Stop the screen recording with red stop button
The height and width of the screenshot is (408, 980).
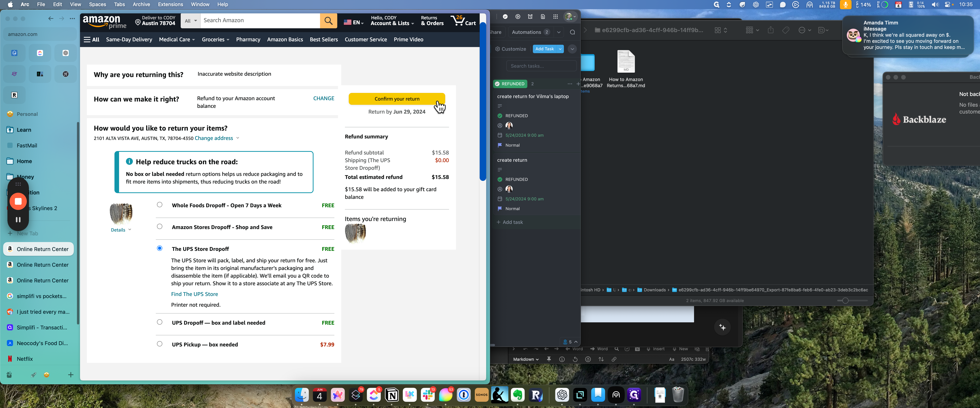pos(18,201)
